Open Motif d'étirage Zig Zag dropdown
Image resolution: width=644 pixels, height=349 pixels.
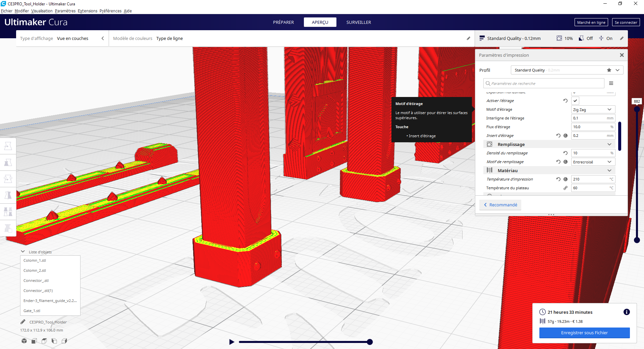[x=593, y=109]
